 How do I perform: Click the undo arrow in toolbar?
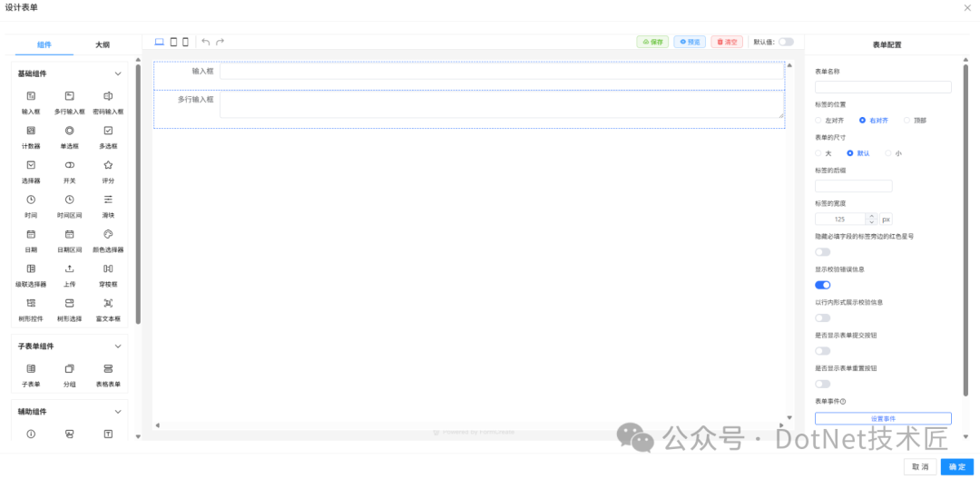click(x=206, y=42)
